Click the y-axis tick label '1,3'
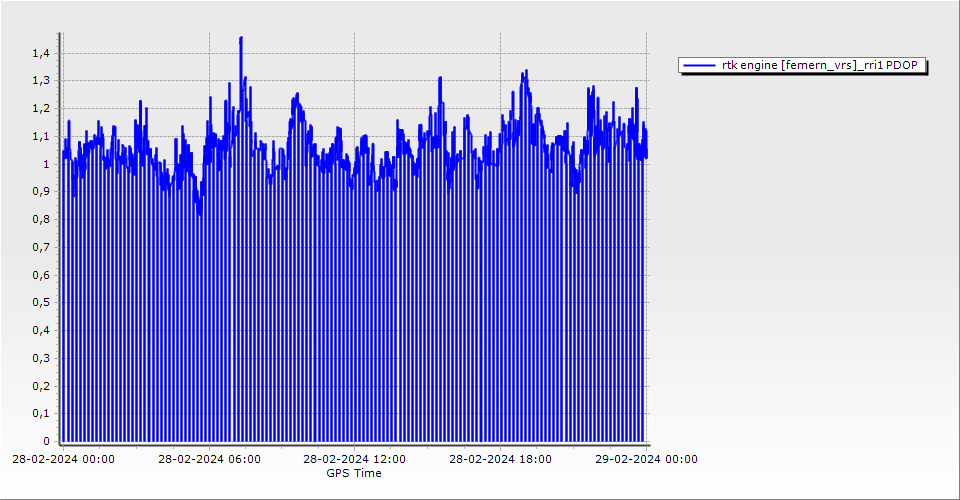Screen dimensions: 960x500 point(41,81)
